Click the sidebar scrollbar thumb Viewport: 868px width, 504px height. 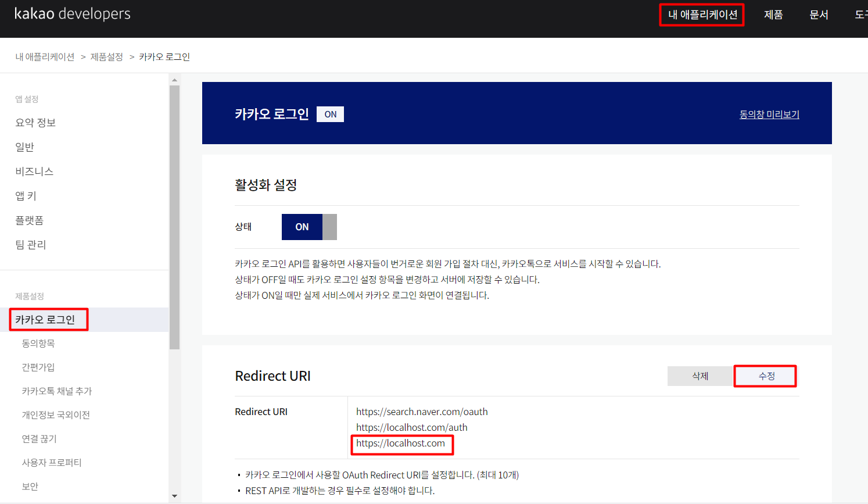174,217
